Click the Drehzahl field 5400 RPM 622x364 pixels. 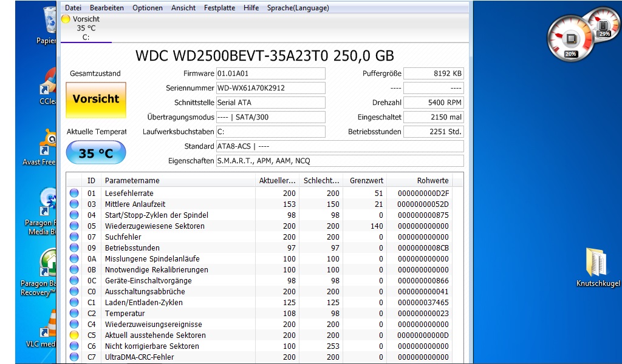point(434,103)
